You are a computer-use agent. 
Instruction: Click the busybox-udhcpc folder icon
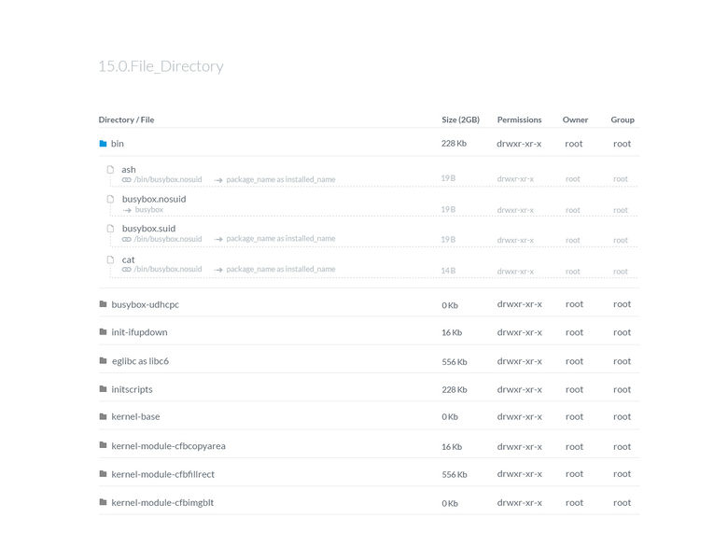(104, 304)
